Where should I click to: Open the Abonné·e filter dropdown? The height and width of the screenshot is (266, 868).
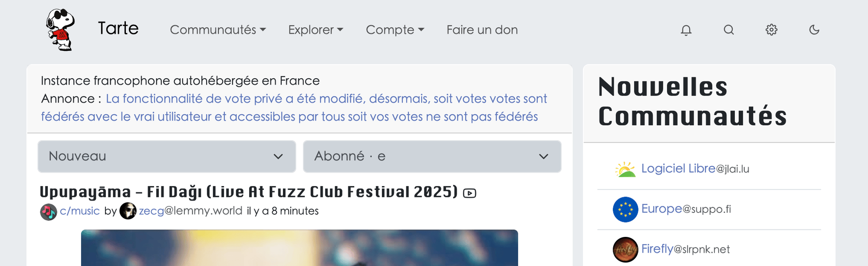[x=432, y=156]
